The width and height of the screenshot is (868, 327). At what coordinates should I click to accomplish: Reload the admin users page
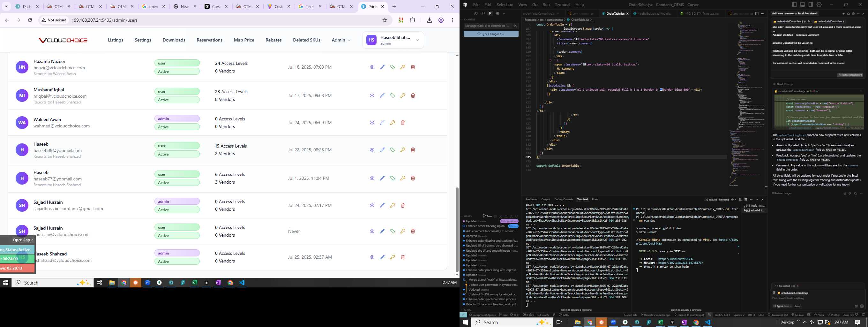click(30, 20)
